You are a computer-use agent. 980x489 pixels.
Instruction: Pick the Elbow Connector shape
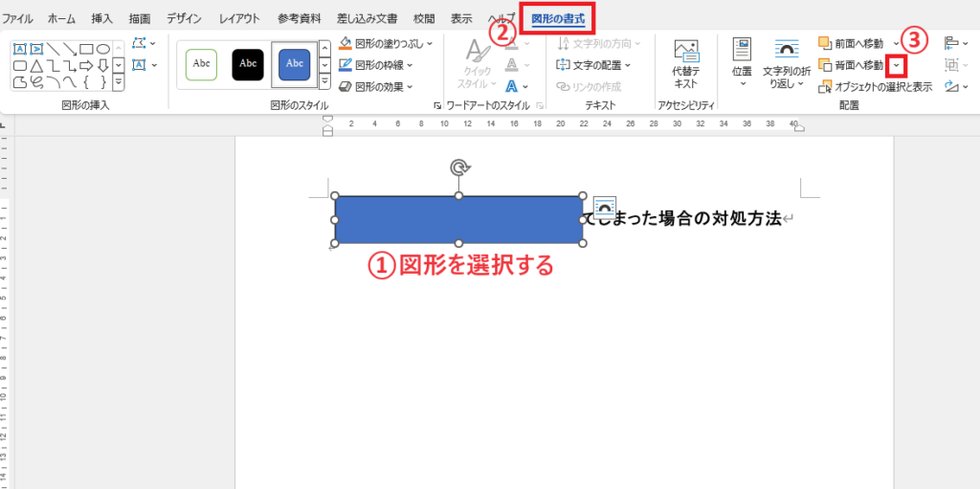(54, 65)
